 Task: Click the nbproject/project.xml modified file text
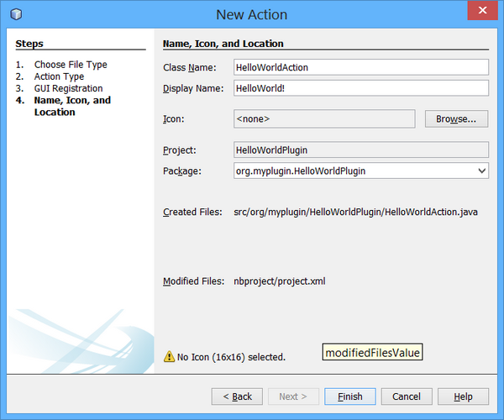coord(279,281)
